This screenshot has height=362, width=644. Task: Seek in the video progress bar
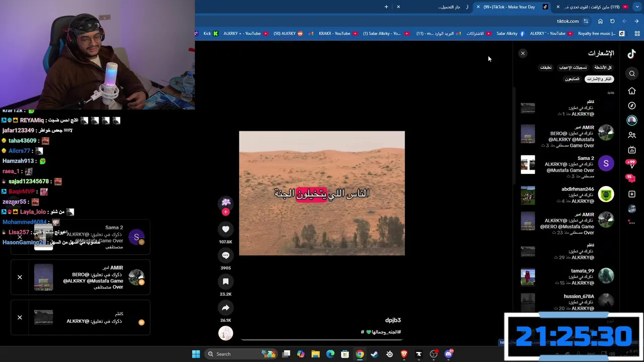(321, 340)
